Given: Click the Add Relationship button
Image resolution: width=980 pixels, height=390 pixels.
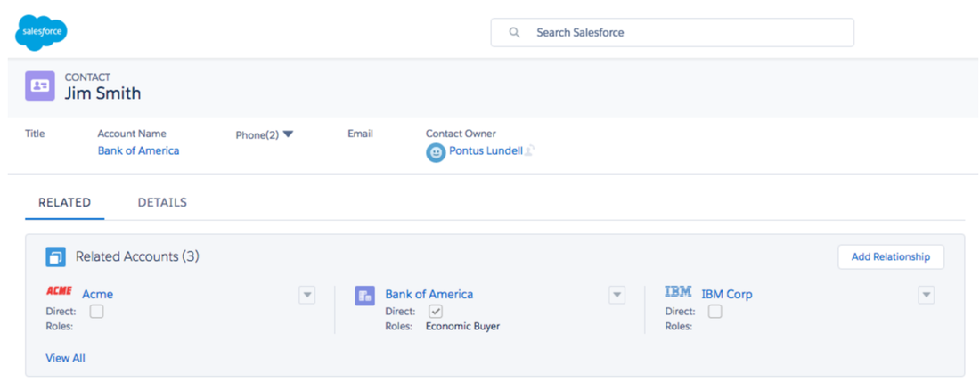Looking at the screenshot, I should [x=890, y=256].
